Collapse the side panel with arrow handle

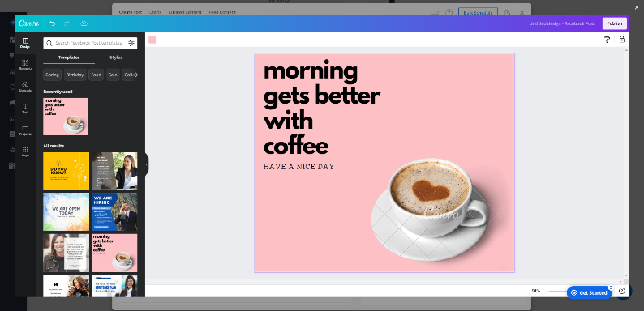[147, 164]
